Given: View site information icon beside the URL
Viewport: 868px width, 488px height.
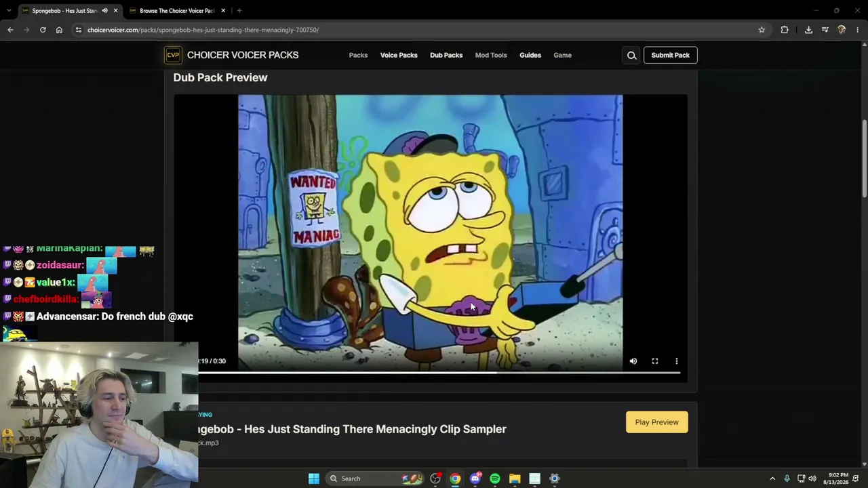Looking at the screenshot, I should click(79, 30).
